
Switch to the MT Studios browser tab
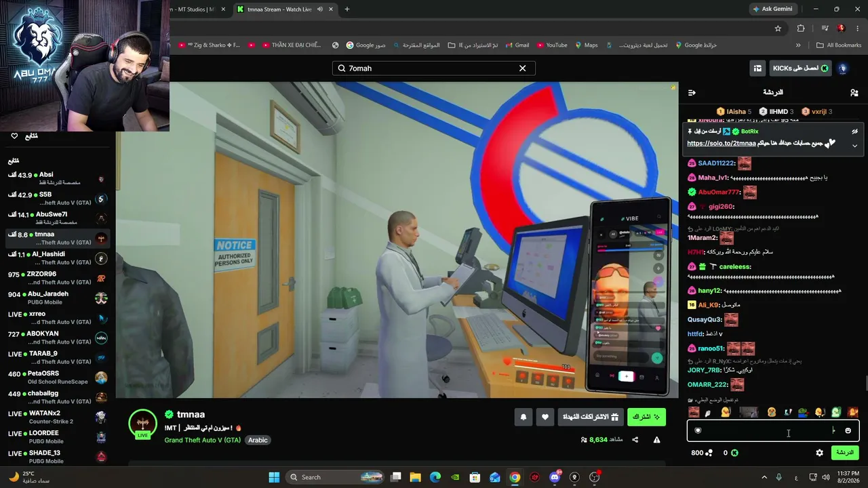click(x=197, y=9)
